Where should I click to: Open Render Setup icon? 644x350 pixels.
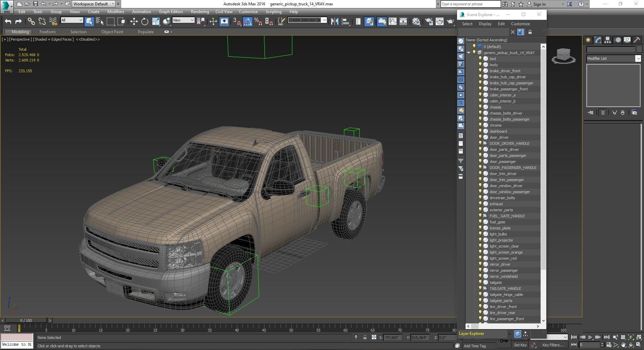(x=429, y=21)
